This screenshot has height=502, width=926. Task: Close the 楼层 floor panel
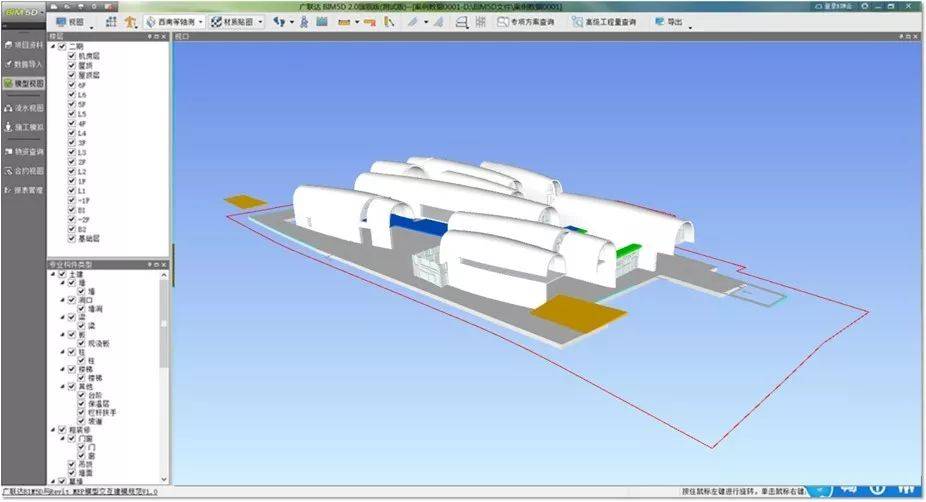pos(164,37)
